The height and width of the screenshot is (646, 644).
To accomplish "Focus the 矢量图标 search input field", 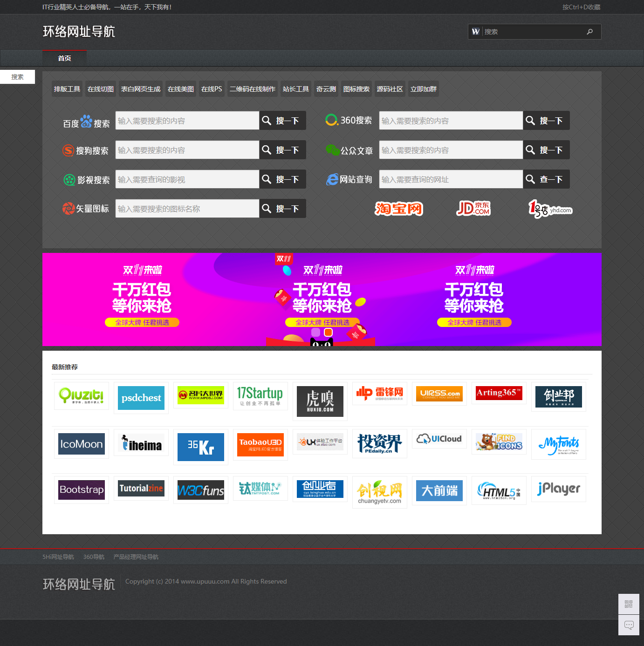I will pyautogui.click(x=187, y=209).
